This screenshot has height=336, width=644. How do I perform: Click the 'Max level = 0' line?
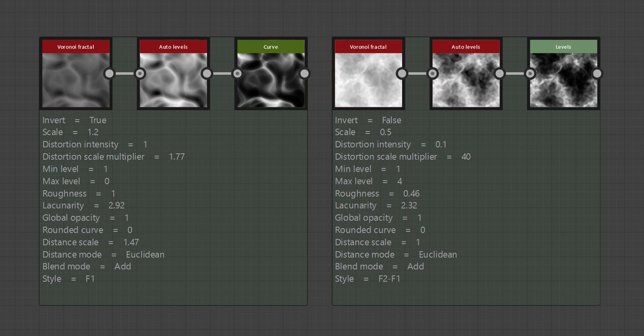pyautogui.click(x=76, y=181)
